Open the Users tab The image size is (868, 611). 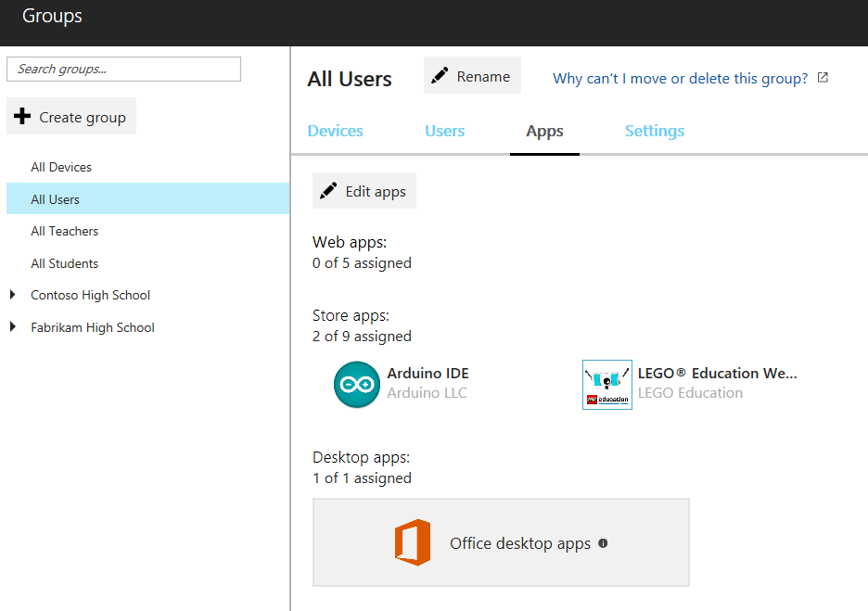tap(444, 131)
